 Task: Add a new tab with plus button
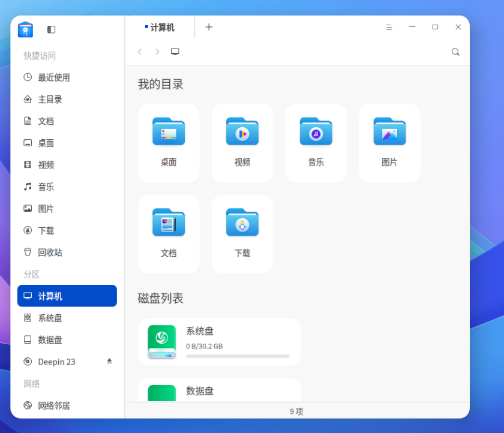coord(209,27)
